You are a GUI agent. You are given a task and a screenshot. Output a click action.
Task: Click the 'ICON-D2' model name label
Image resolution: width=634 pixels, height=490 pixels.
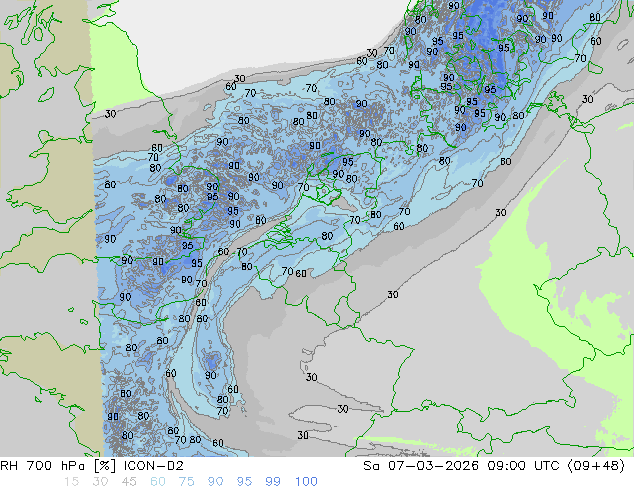(154, 466)
